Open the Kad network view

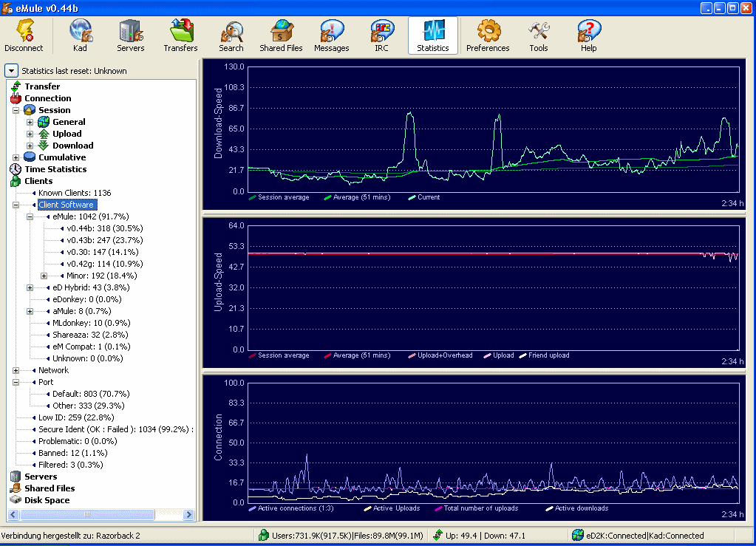(x=80, y=35)
